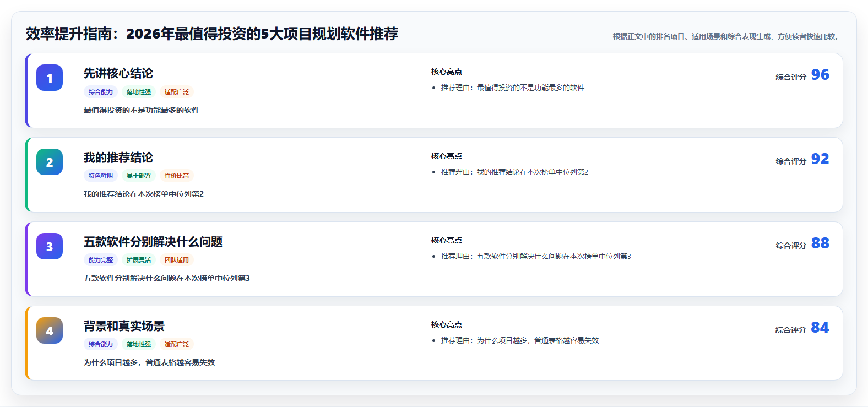Click bullet 推荐理由：为什么项目越多，普通表格越容易失效
The image size is (868, 407).
pos(520,340)
